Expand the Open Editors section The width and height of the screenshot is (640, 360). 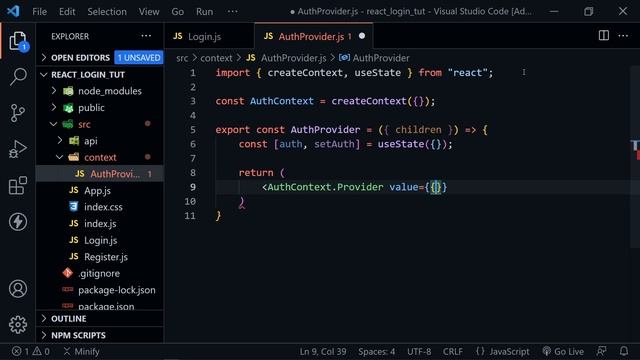80,58
